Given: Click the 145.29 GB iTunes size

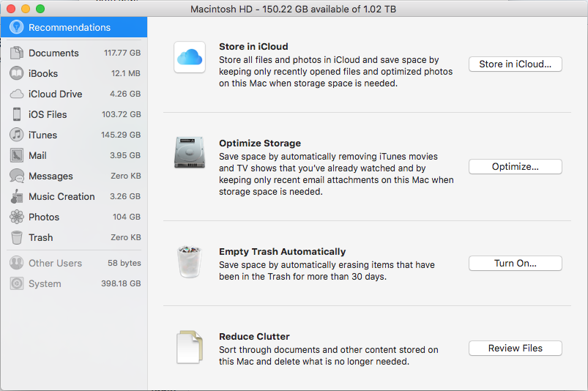Looking at the screenshot, I should [x=121, y=135].
